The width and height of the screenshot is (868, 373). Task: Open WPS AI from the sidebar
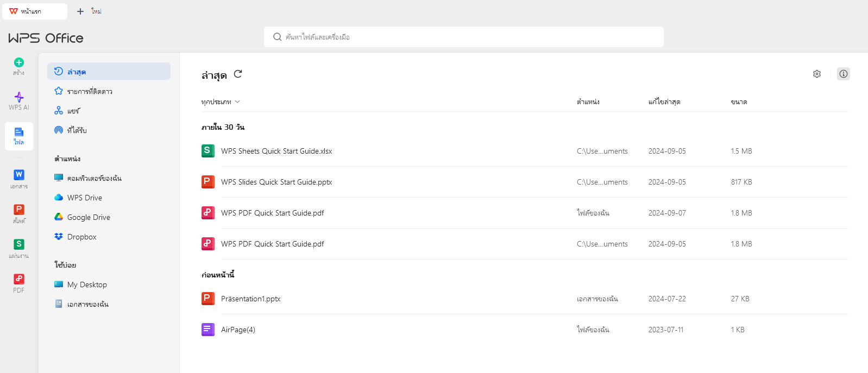(19, 101)
